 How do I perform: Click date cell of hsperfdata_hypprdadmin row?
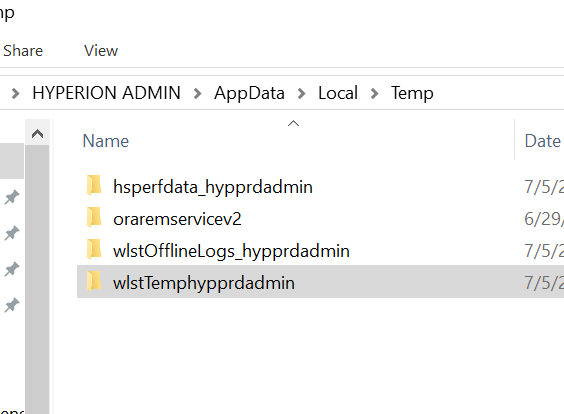[x=544, y=187]
